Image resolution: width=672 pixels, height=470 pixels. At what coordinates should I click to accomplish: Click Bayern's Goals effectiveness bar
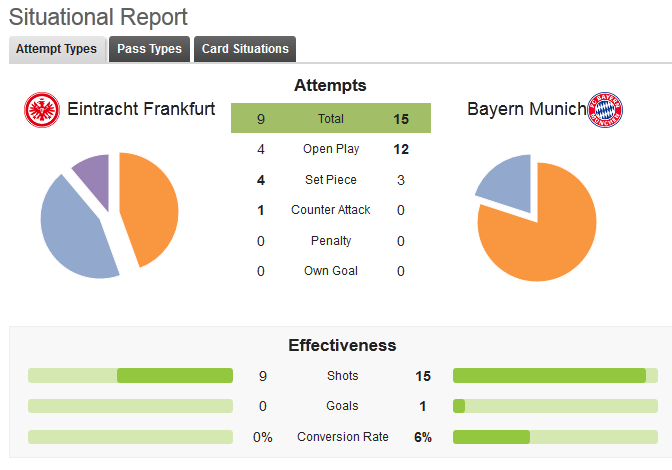[x=555, y=406]
